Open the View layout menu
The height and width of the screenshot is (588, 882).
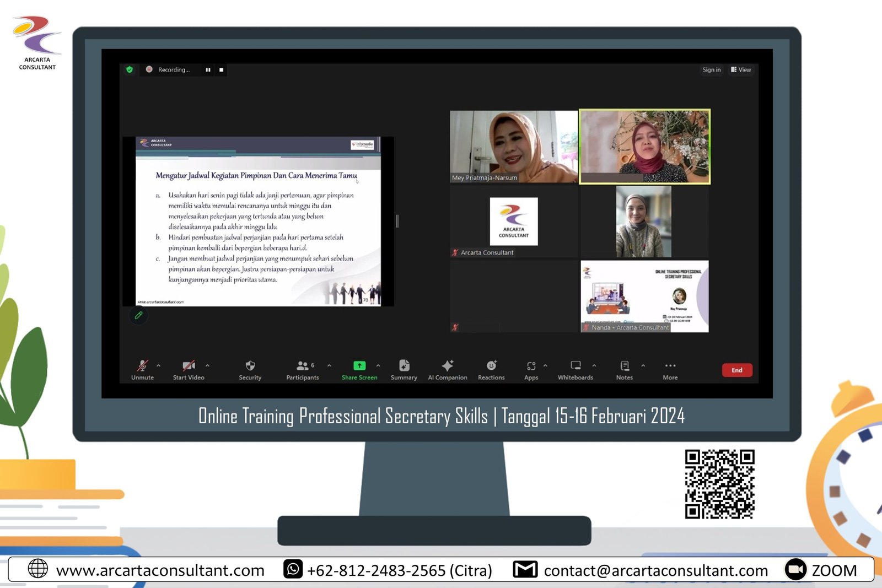pyautogui.click(x=741, y=70)
